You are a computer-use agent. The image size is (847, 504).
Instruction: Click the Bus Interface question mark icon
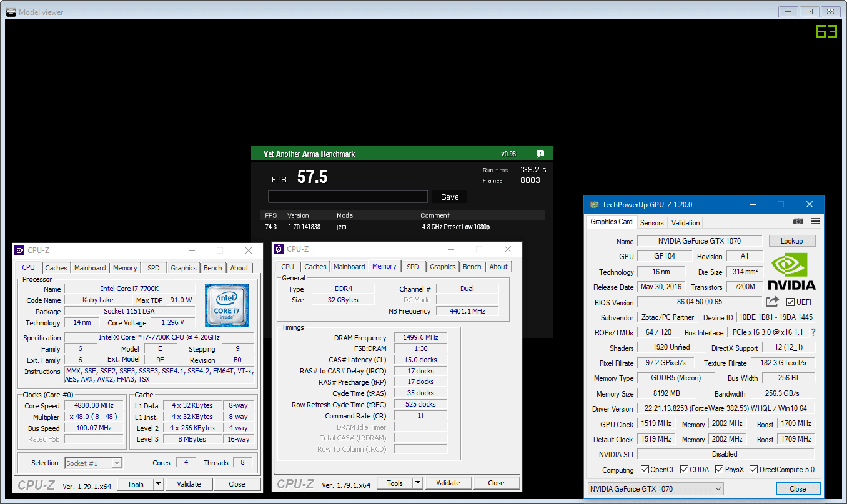coord(813,332)
